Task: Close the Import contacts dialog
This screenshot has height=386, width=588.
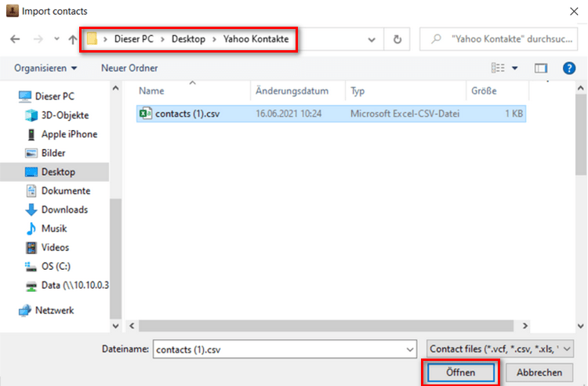Action: (x=574, y=11)
